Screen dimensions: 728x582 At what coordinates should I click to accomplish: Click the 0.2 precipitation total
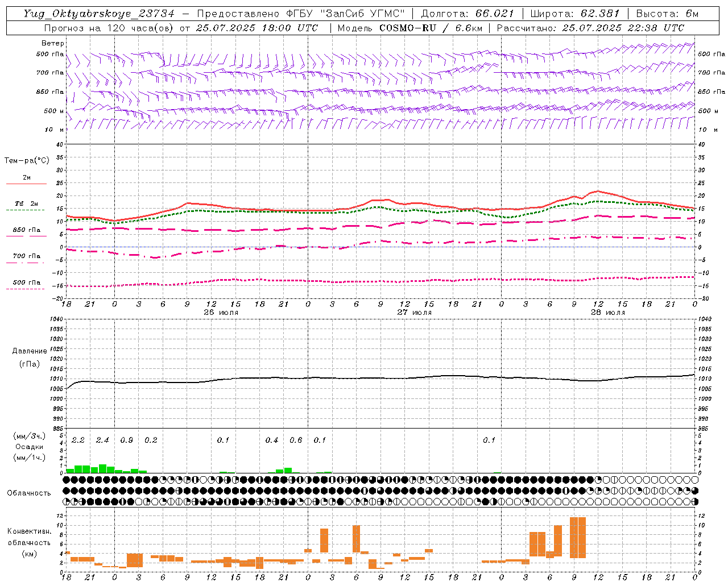point(151,440)
